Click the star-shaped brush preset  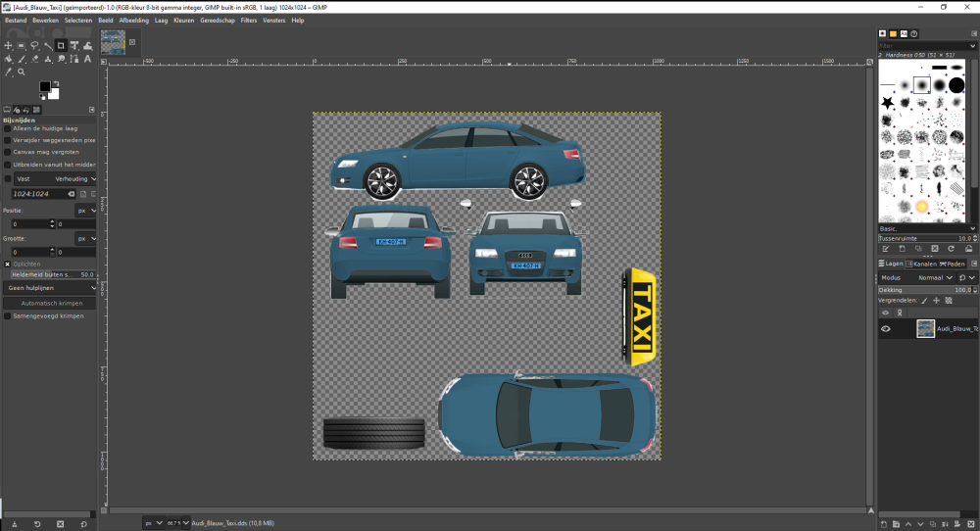click(x=887, y=102)
